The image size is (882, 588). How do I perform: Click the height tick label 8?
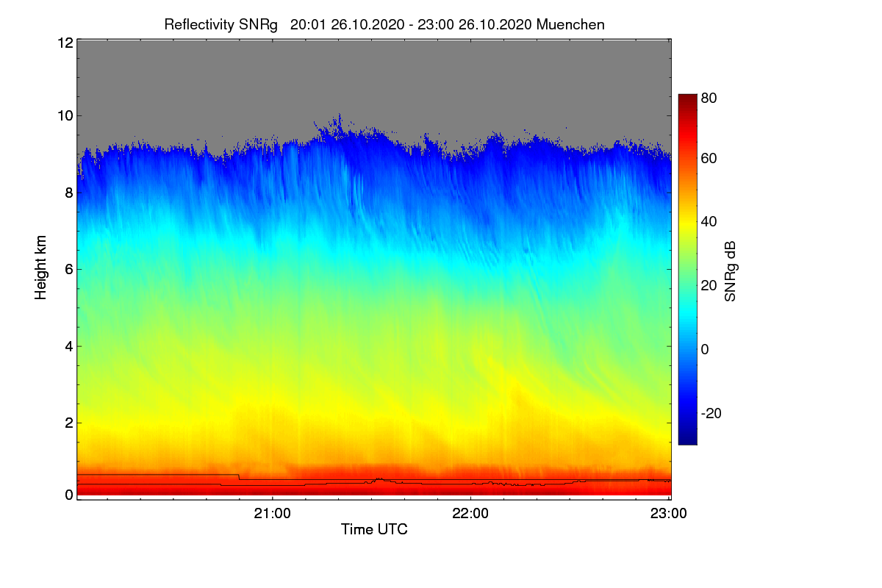pos(68,193)
